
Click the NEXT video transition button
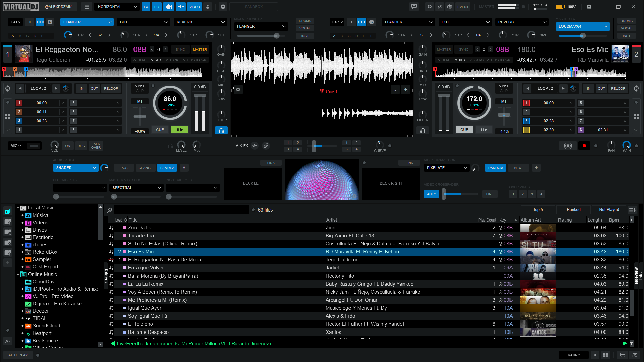coord(519,168)
